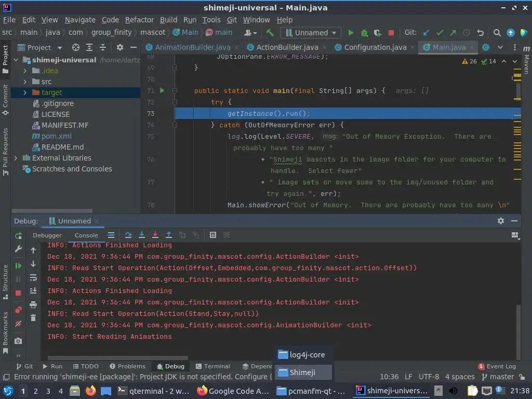Screen dimensions: 532x399
Task: Toggle mute breakpoints icon
Action: point(18,324)
